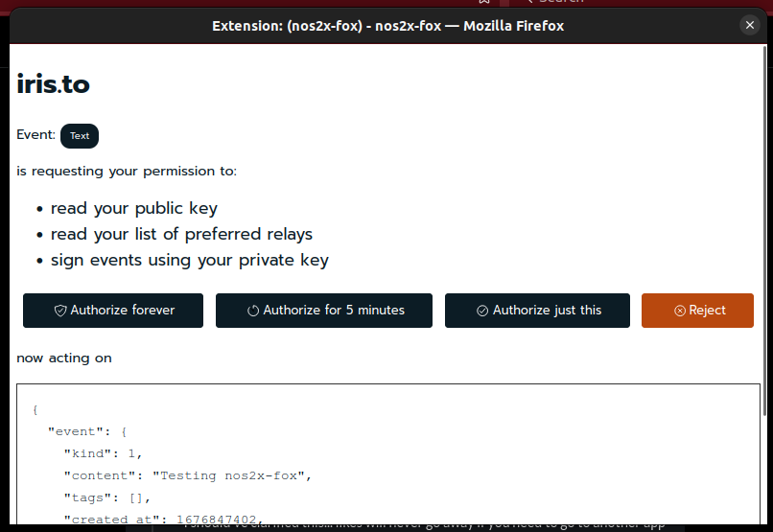Viewport: 773px width, 532px height.
Task: Click "read your list of preferred relays" item
Action: coord(181,234)
